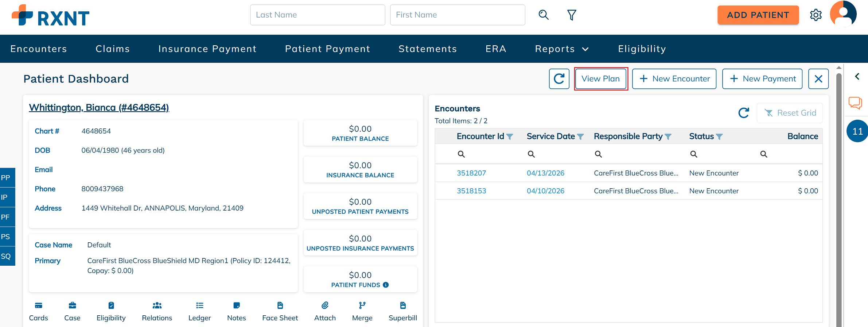Close the Patient Dashboard with X
The width and height of the screenshot is (868, 327).
tap(818, 79)
